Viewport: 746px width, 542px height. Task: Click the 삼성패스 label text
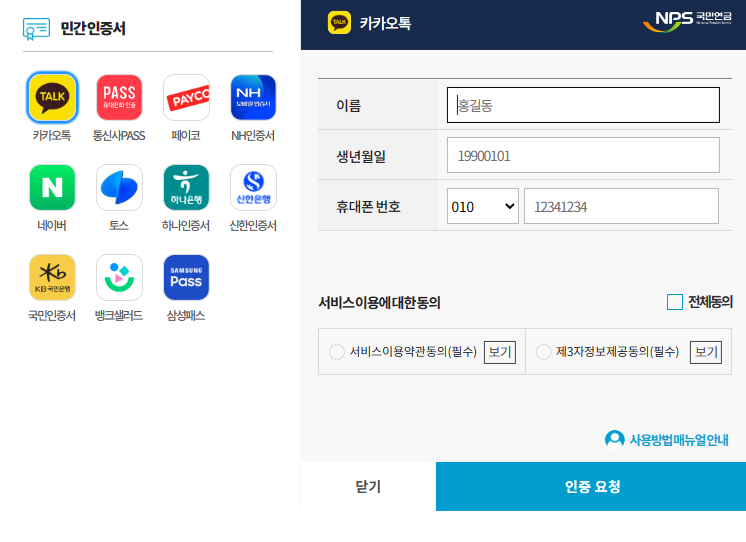[186, 315]
